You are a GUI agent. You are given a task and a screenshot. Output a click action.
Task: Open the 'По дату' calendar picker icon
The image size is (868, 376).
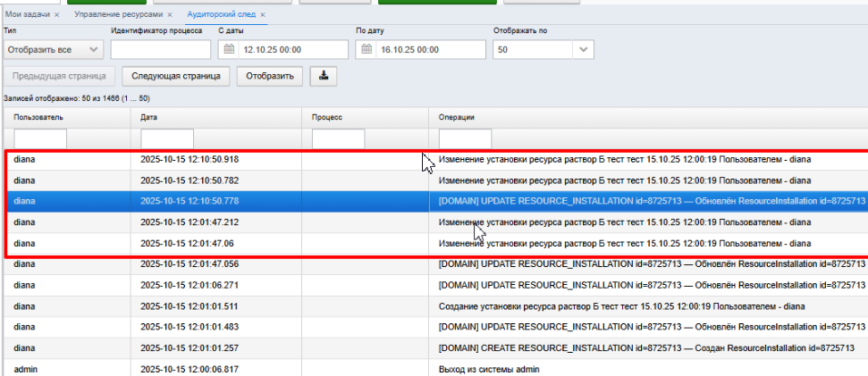(367, 50)
